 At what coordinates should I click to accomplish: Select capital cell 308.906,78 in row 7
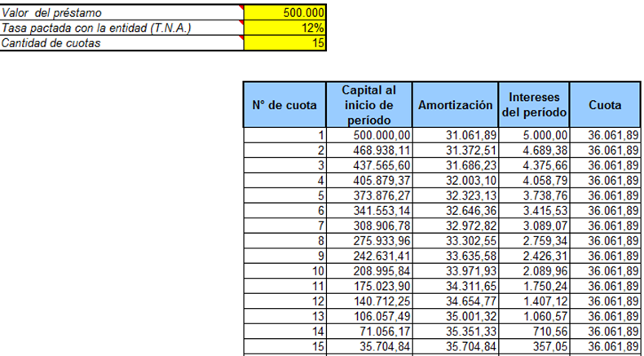(369, 224)
